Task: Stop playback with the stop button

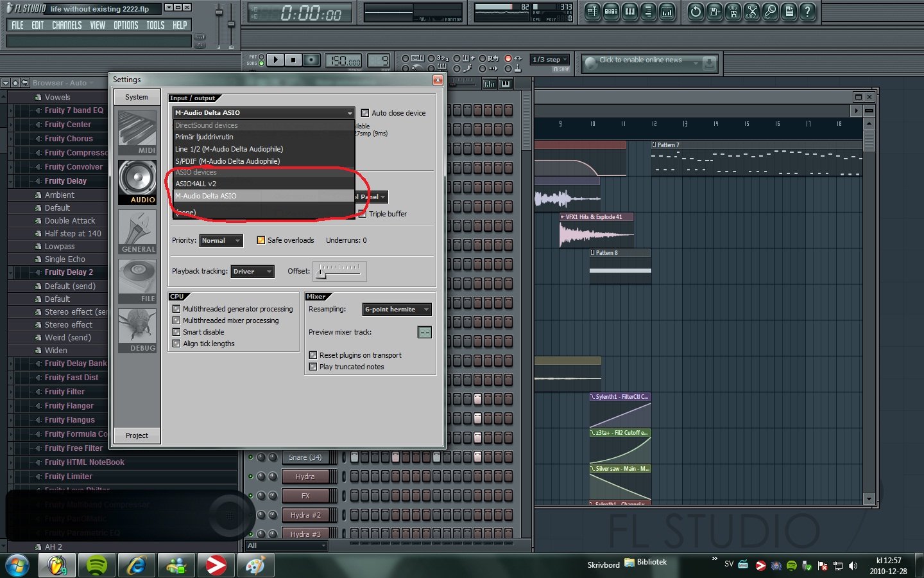Action: 293,60
